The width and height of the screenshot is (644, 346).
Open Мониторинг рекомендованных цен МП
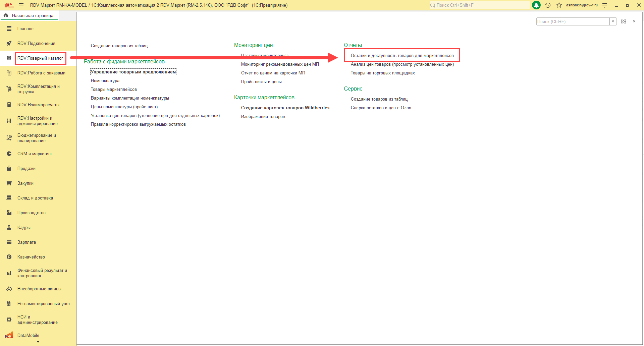pyautogui.click(x=280, y=64)
